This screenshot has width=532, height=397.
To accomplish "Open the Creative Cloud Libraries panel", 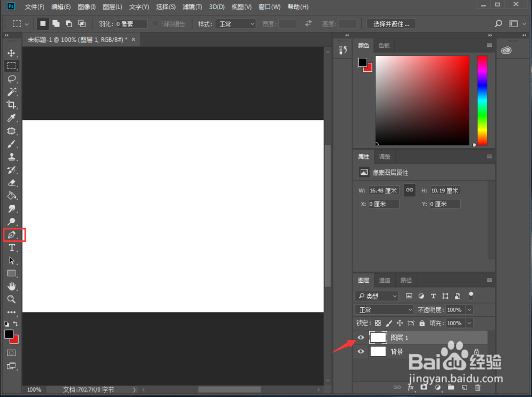I will coord(506,50).
